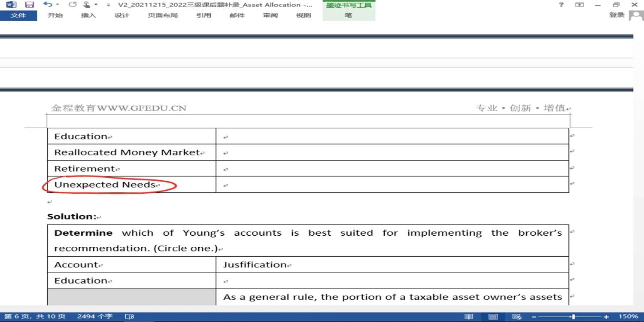The image size is (644, 322).
Task: Open the 引用 (References) tab
Action: click(x=204, y=15)
